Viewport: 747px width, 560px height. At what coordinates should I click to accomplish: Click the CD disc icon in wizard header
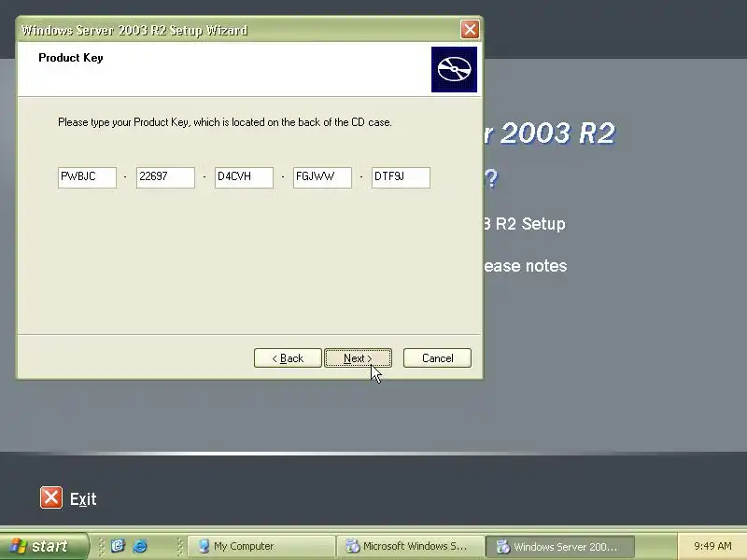click(454, 69)
